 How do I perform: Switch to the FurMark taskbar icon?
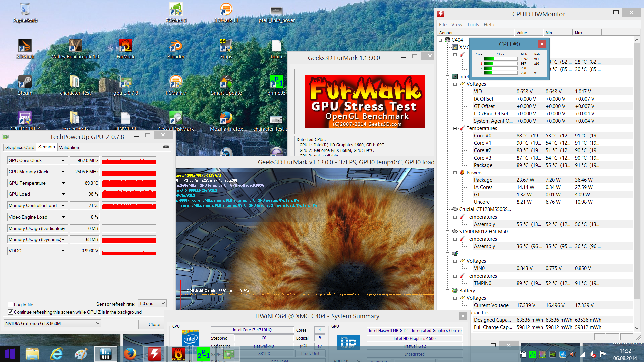[178, 354]
